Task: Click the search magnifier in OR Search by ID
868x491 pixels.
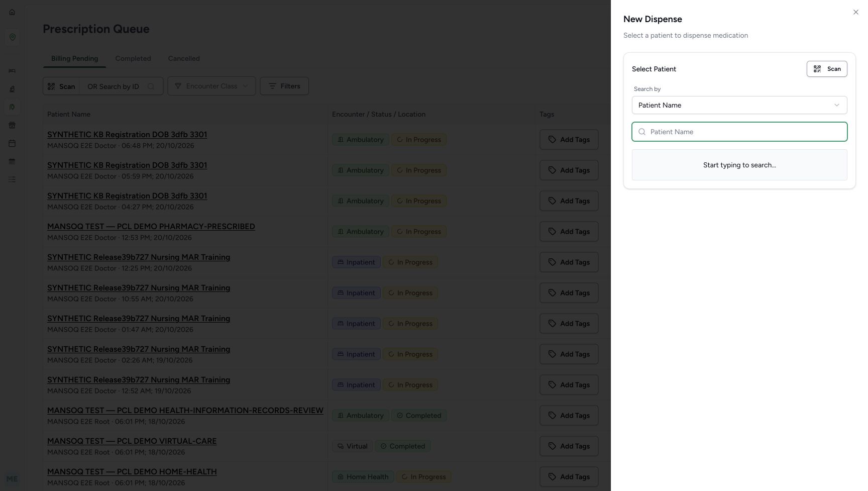Action: pos(151,86)
